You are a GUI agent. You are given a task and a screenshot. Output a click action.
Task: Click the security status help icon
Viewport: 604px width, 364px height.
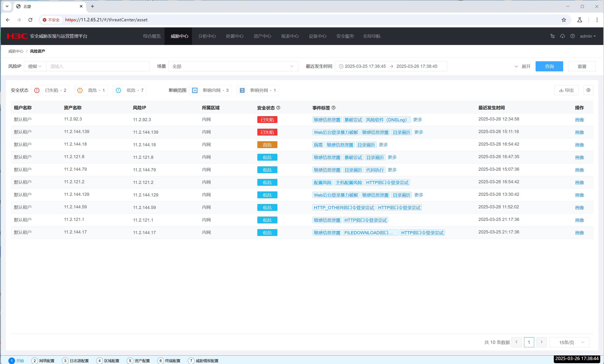click(x=278, y=108)
